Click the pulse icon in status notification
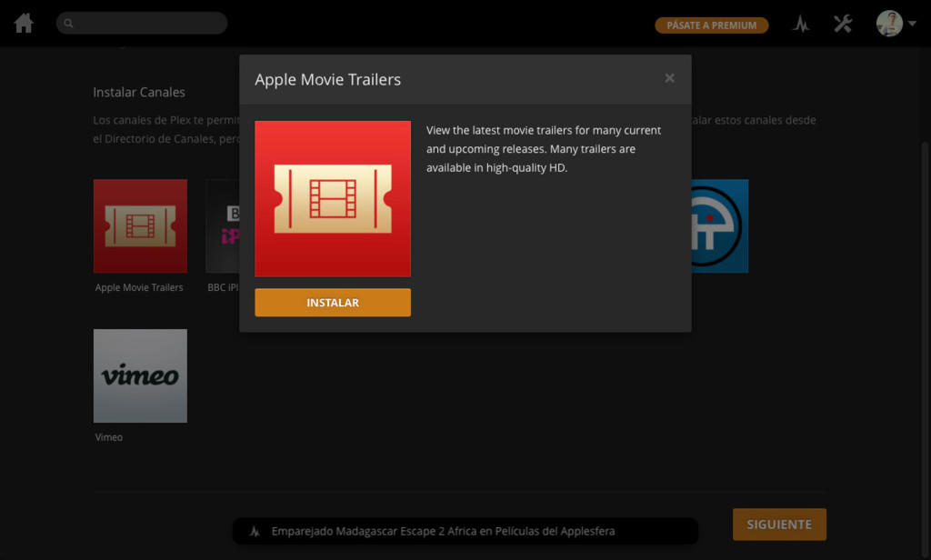The height and width of the screenshot is (560, 931). 255,531
